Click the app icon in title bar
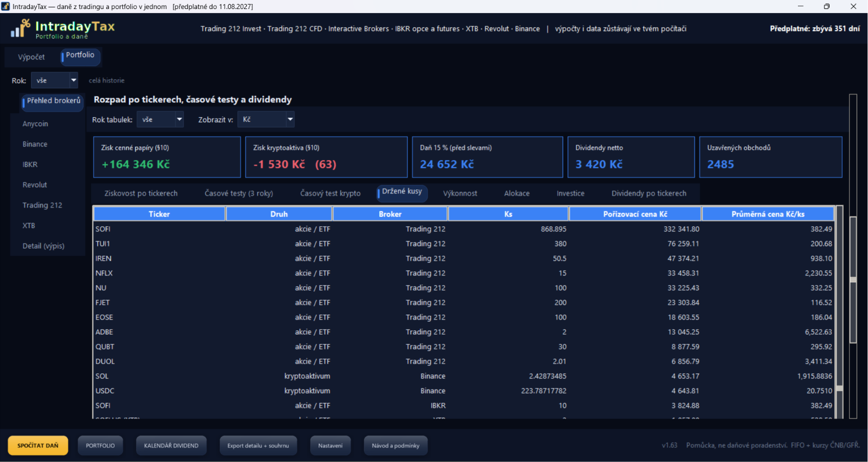868x462 pixels. click(x=6, y=6)
